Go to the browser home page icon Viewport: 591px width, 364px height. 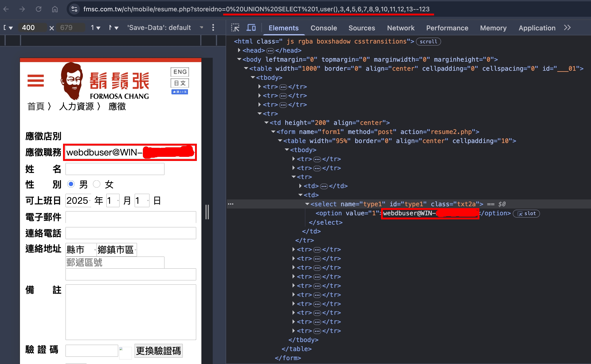pyautogui.click(x=55, y=9)
